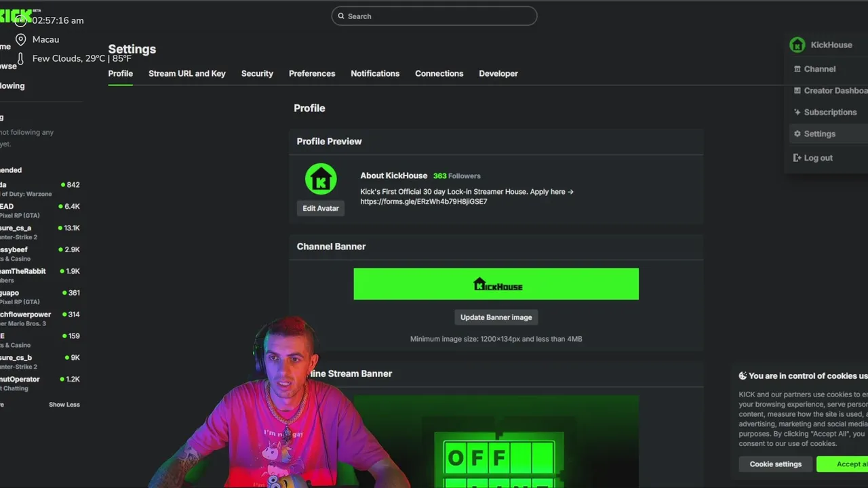Click the thermometer icon beside weather text
The height and width of the screenshot is (488, 868).
(20, 58)
